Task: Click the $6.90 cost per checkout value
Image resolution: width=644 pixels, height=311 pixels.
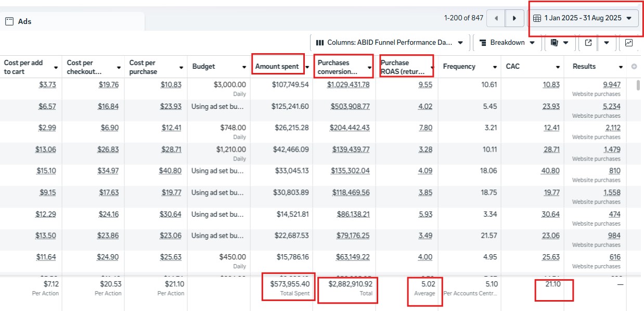Action: pos(109,128)
